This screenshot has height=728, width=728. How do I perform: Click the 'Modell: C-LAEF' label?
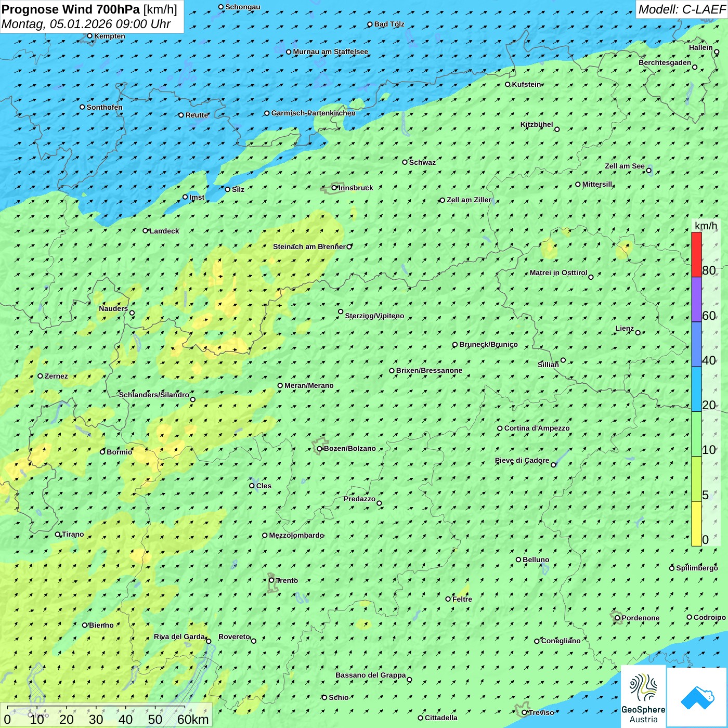pyautogui.click(x=681, y=9)
